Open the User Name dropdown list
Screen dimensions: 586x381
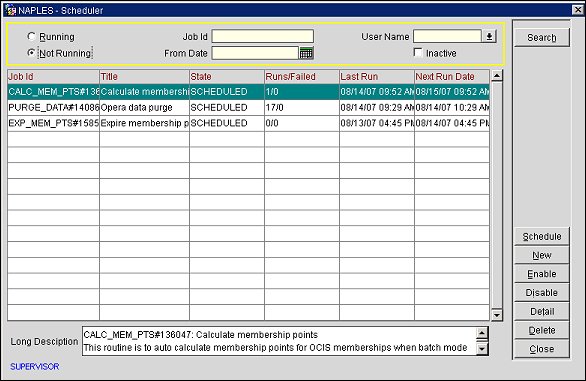click(489, 36)
